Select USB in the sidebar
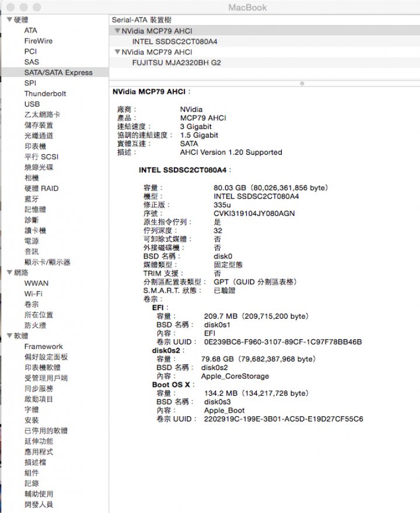 pos(32,104)
